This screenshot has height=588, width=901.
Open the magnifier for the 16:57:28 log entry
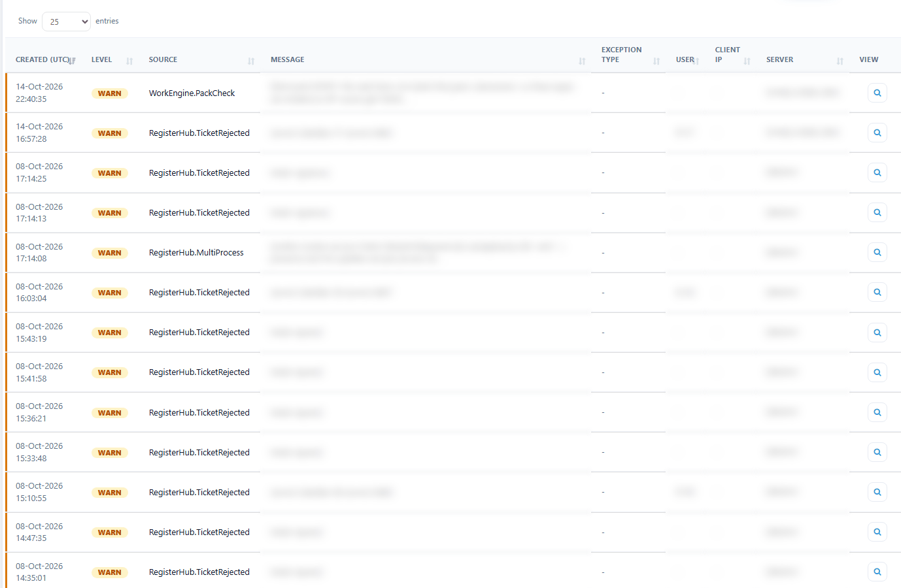[877, 133]
